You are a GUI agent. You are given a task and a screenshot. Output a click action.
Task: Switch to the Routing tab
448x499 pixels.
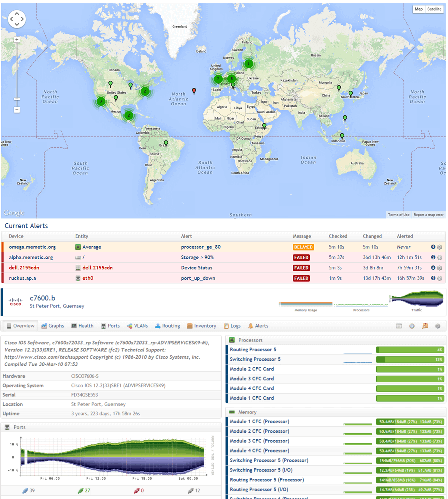click(167, 326)
